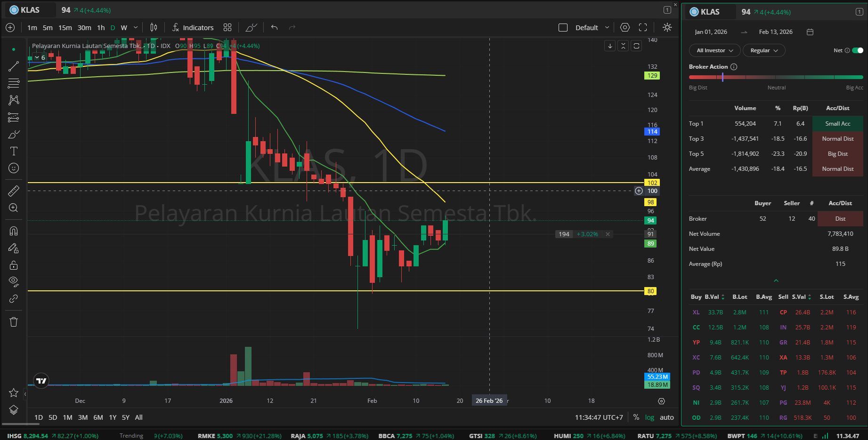The image size is (868, 440).
Task: Collapse the indicator legend showing 6
Action: click(40, 58)
